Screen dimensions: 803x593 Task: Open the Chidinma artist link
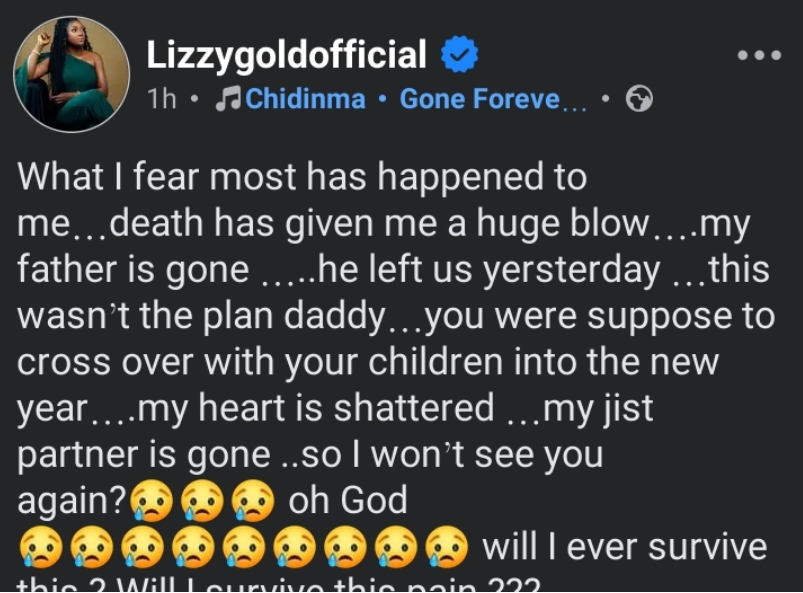click(305, 99)
